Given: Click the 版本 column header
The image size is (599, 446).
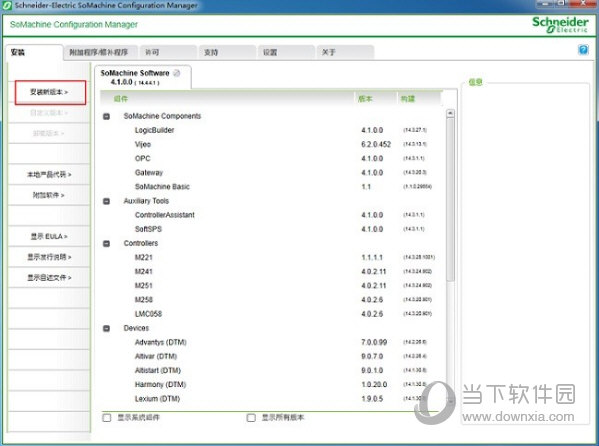Looking at the screenshot, I should pyautogui.click(x=375, y=99).
